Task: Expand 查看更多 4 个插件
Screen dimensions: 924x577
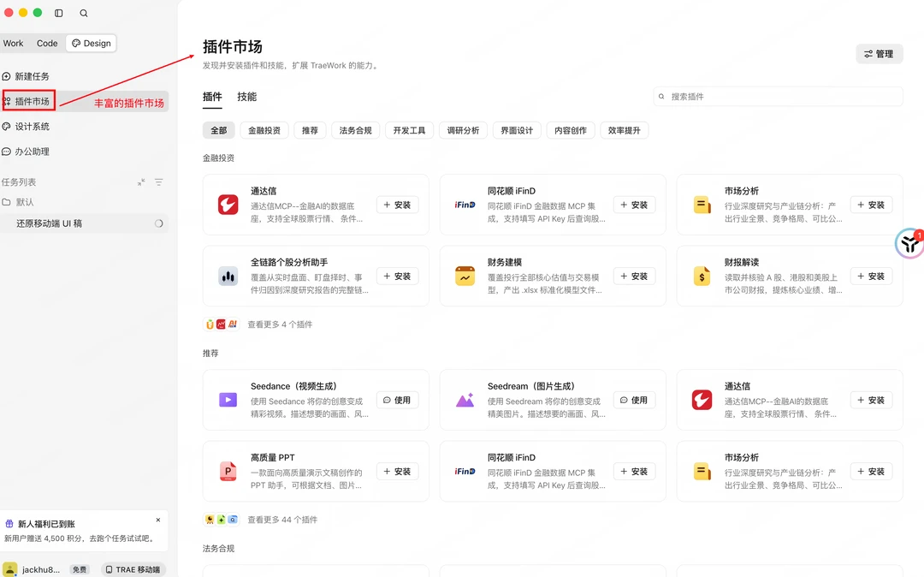Action: click(x=280, y=324)
